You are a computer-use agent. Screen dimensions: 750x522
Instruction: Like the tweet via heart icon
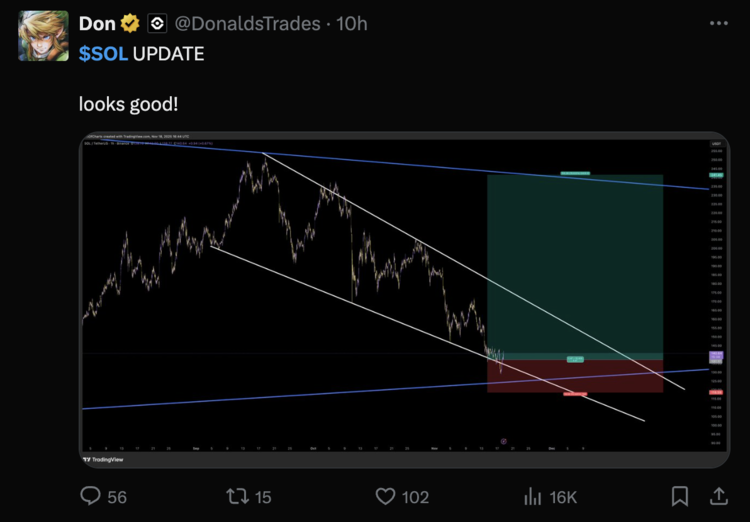coord(386,497)
